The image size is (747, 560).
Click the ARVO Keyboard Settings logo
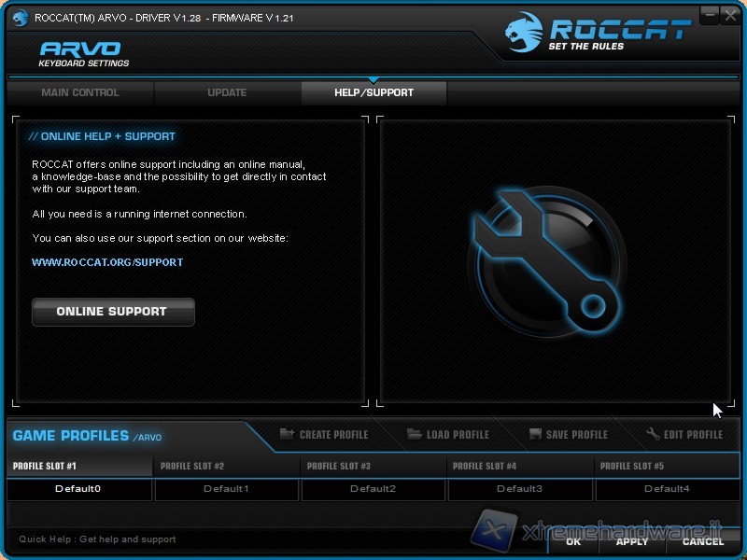[84, 54]
